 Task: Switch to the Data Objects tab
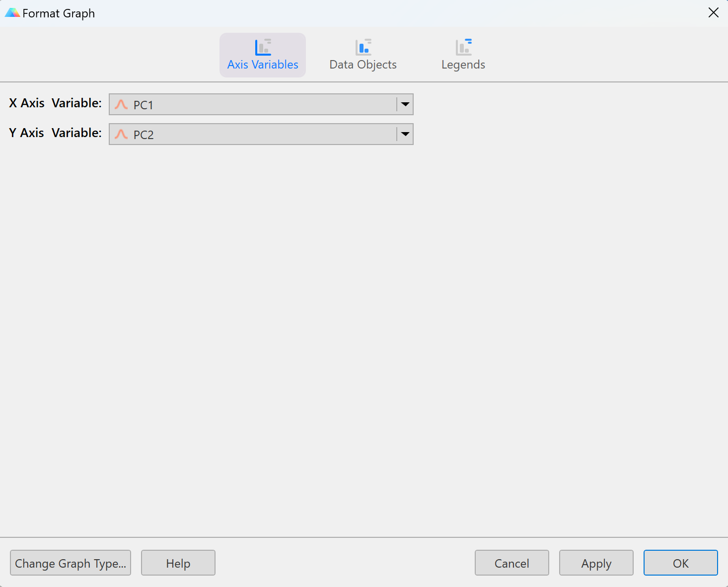click(x=363, y=55)
